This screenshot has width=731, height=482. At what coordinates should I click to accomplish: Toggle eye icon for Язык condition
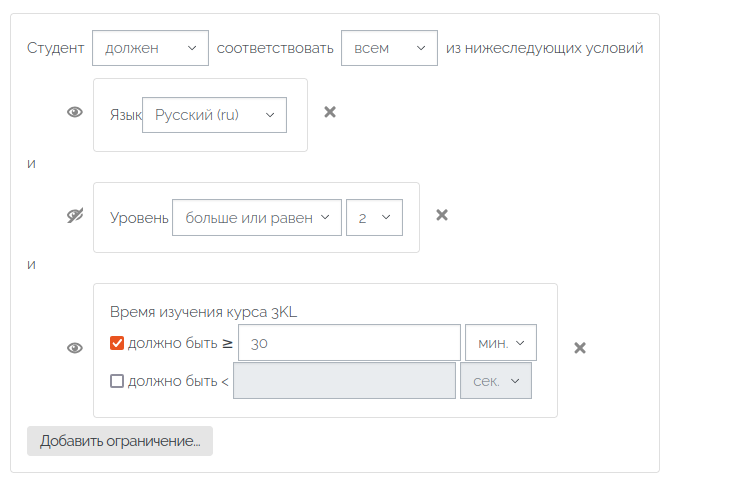75,112
